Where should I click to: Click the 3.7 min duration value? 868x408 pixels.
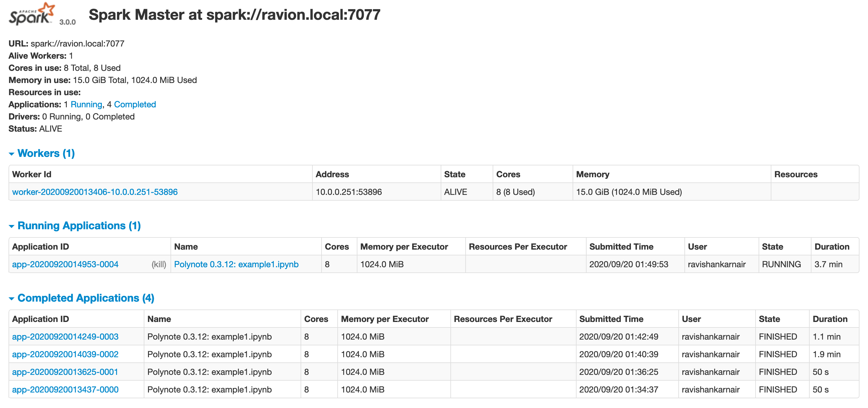tap(828, 265)
